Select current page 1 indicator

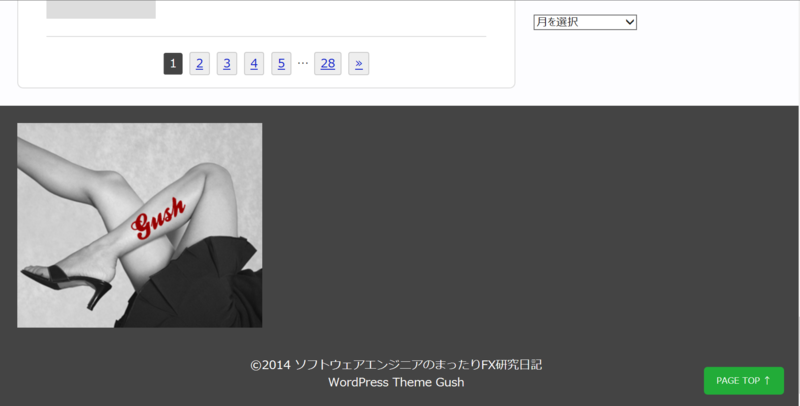[173, 64]
